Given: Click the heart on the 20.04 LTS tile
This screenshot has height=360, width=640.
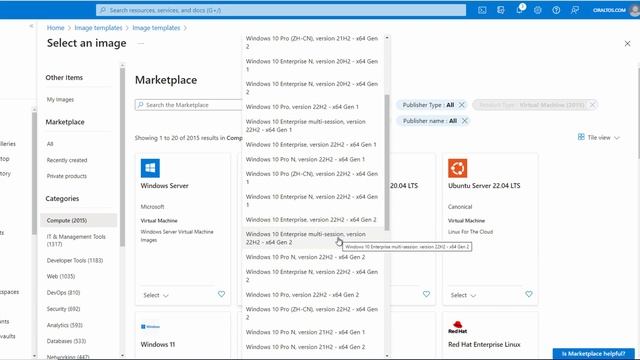Looking at the screenshot, I should click(426, 294).
